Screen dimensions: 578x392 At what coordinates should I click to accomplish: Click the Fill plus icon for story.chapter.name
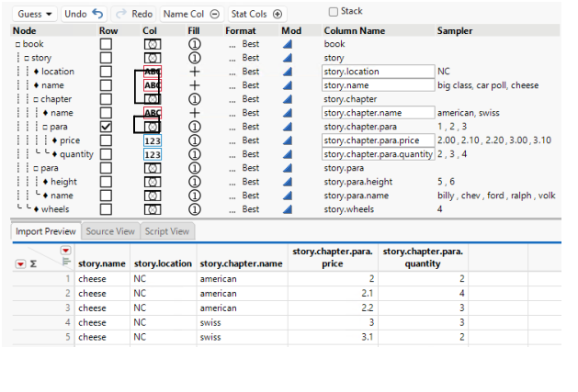(195, 113)
